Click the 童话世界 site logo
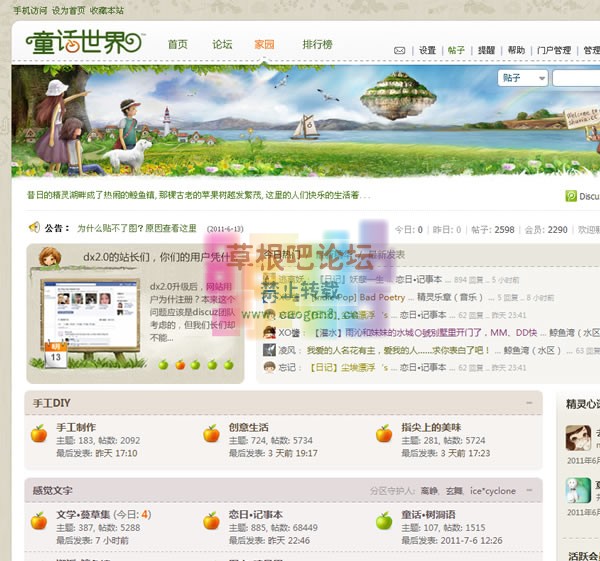The height and width of the screenshot is (561, 600). coord(85,43)
